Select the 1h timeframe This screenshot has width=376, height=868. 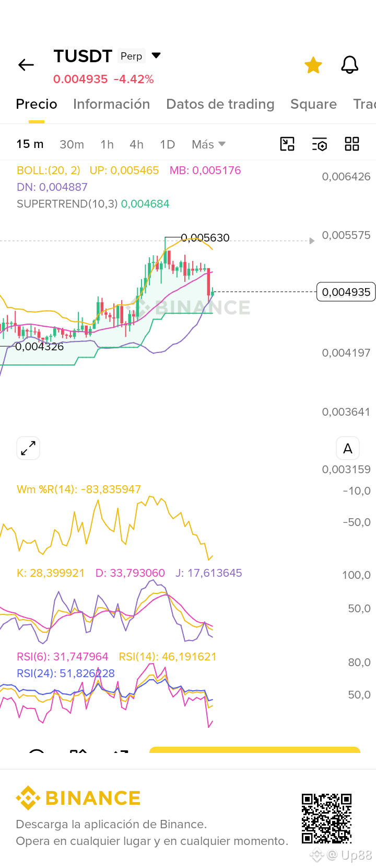pos(107,144)
